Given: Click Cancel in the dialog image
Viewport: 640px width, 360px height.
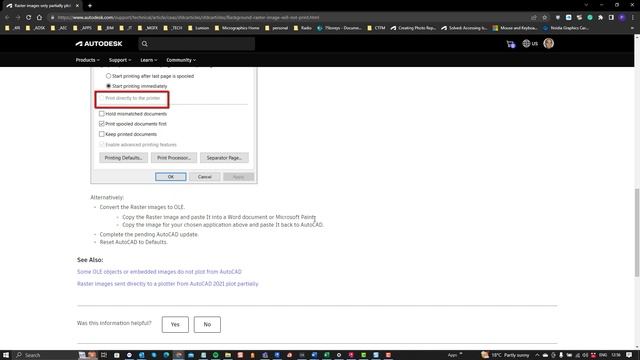Looking at the screenshot, I should click(x=204, y=177).
